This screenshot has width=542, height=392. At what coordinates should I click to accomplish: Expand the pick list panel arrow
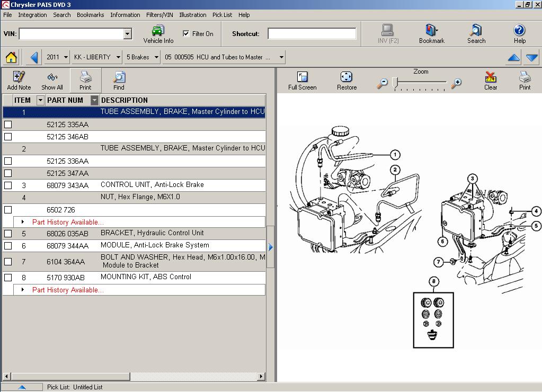(22, 387)
